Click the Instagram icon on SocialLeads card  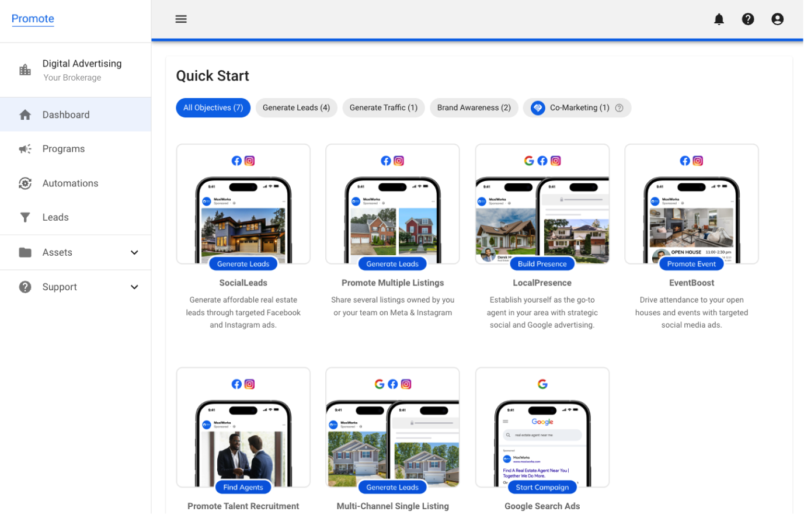click(x=250, y=161)
